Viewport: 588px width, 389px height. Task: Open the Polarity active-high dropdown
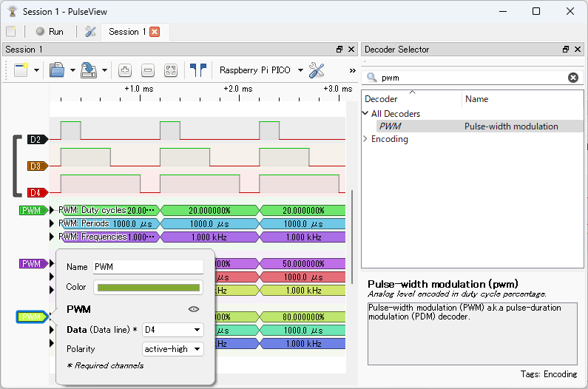[x=173, y=349]
